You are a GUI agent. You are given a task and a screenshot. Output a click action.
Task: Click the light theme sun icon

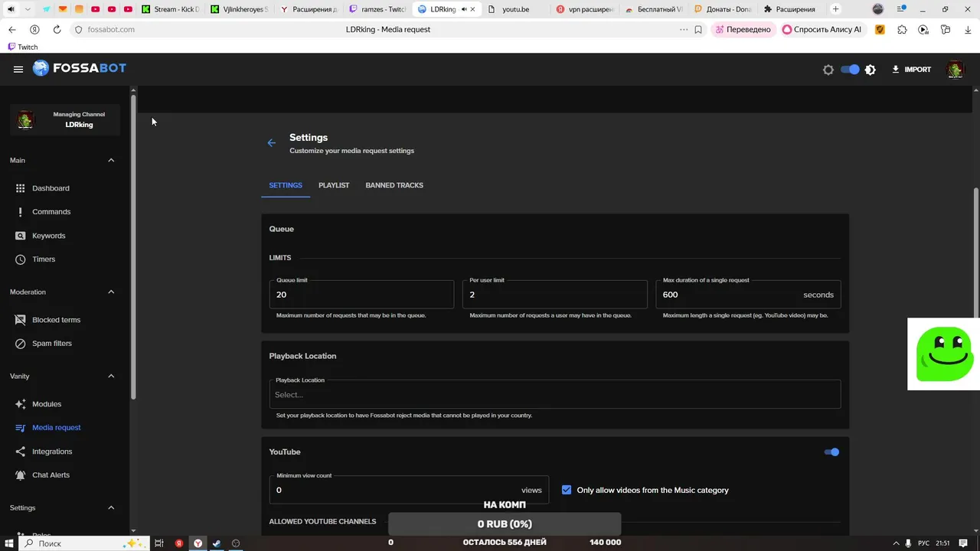828,70
